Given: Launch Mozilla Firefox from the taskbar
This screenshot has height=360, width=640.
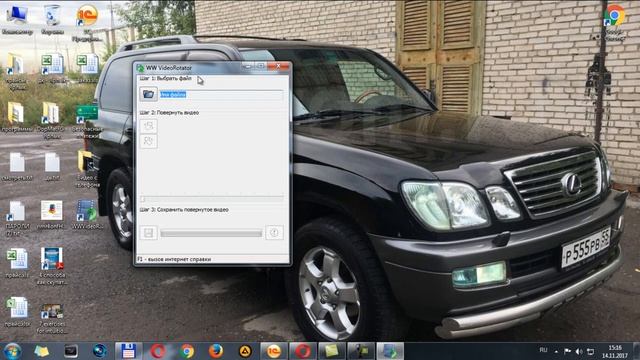Looking at the screenshot, I should pos(216,351).
